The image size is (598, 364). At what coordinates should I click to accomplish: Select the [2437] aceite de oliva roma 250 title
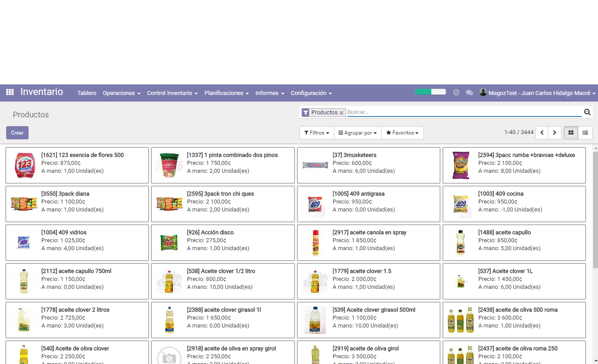tap(518, 349)
